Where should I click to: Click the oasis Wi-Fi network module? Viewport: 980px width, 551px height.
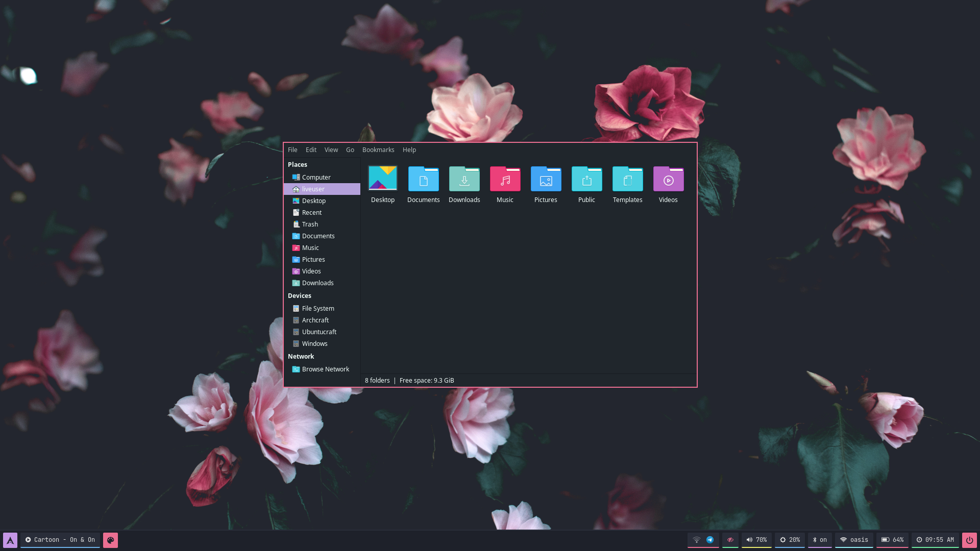pos(854,540)
